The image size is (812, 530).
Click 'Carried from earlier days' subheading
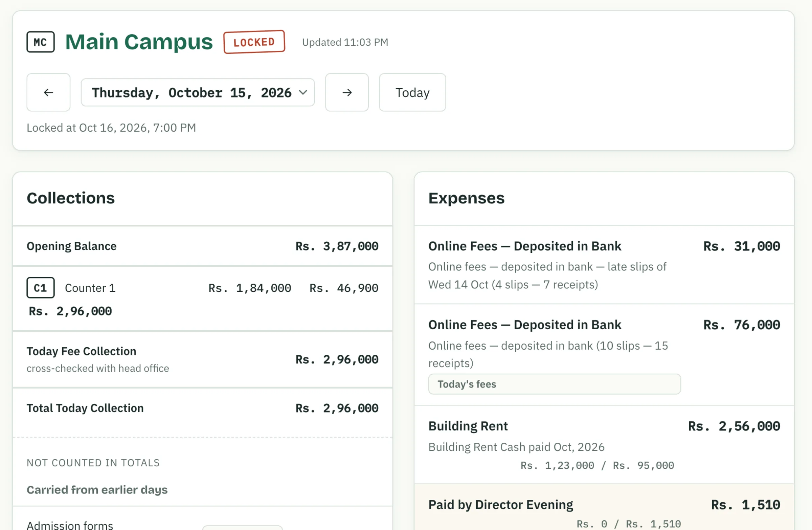tap(97, 490)
